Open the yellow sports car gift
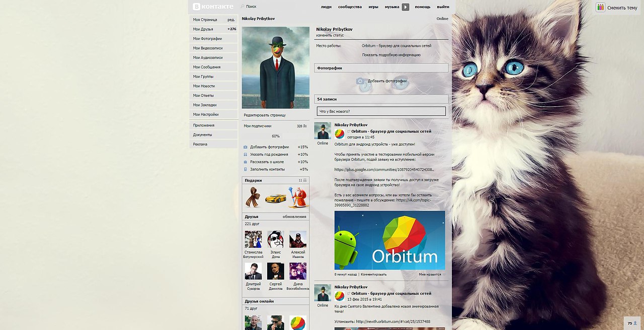The image size is (644, 330). tap(275, 198)
